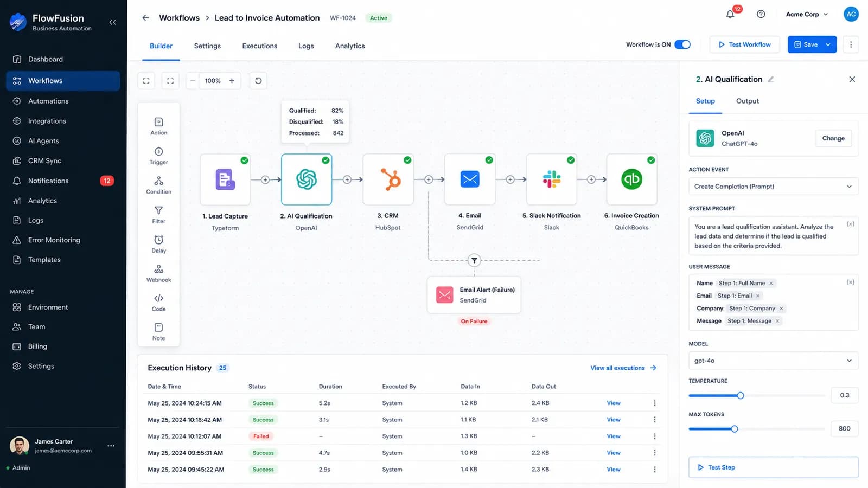Select the Filter tool in the palette

(x=158, y=215)
